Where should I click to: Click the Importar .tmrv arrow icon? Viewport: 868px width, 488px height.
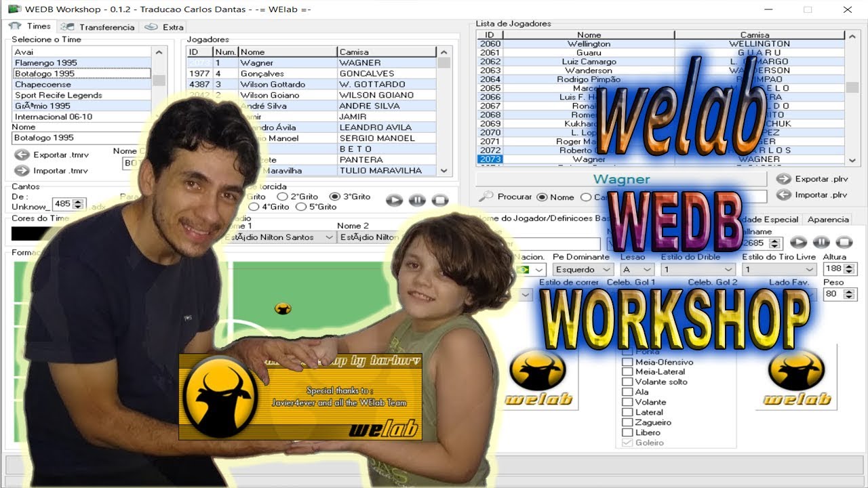pyautogui.click(x=22, y=171)
